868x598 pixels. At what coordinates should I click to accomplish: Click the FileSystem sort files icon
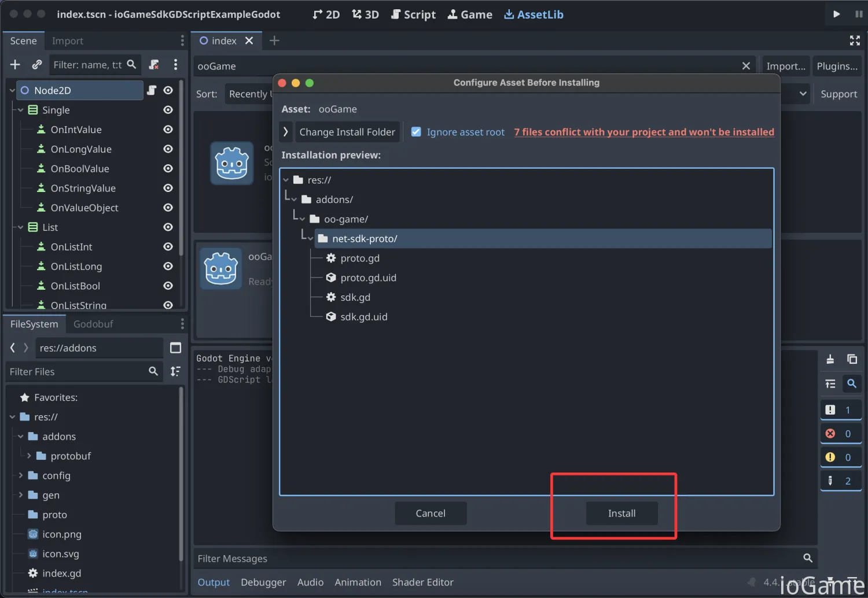click(x=175, y=371)
